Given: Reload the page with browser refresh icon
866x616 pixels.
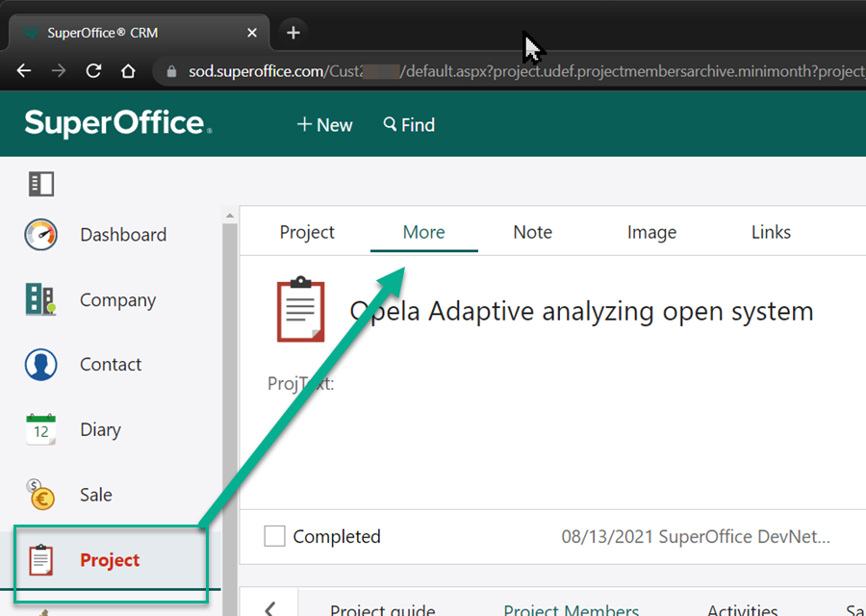Looking at the screenshot, I should pyautogui.click(x=93, y=71).
